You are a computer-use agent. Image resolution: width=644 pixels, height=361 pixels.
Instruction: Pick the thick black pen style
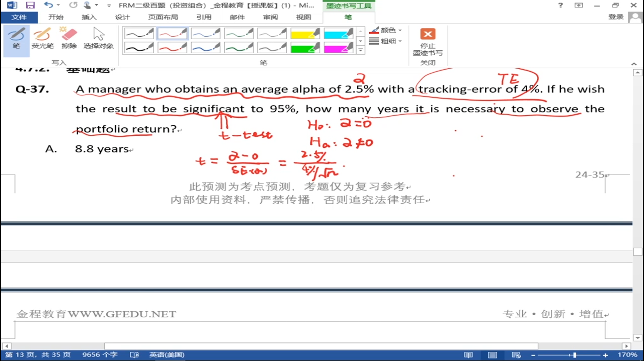click(x=139, y=47)
